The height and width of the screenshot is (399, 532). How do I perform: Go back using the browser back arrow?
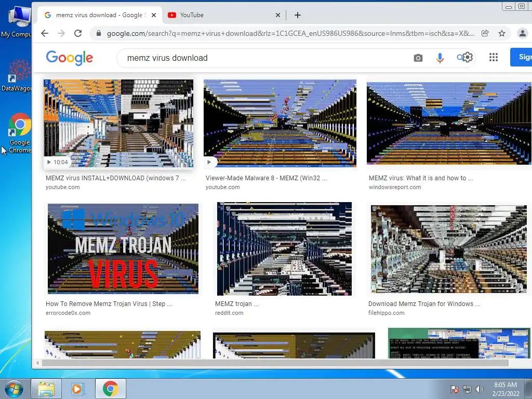point(45,33)
